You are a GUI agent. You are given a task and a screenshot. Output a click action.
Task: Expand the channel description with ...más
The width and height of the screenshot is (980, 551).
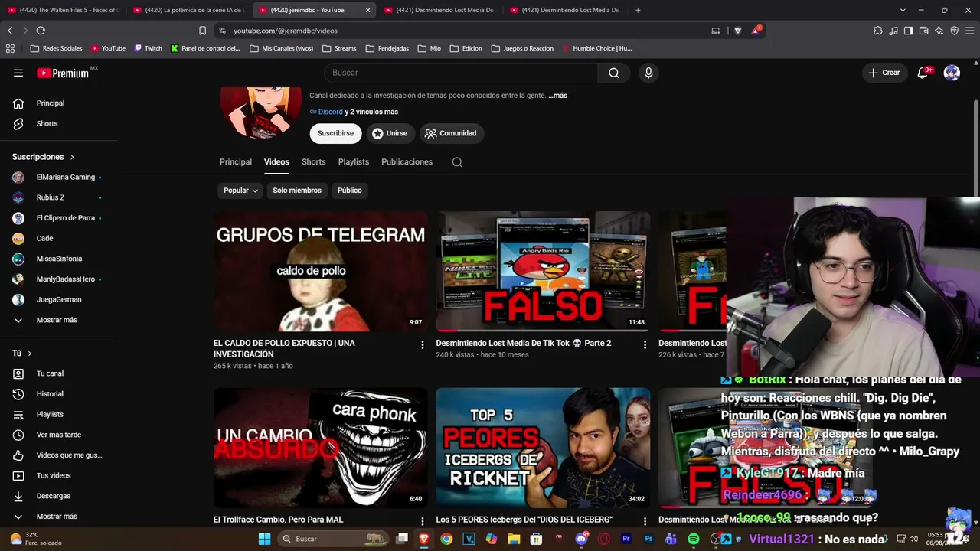pyautogui.click(x=558, y=96)
